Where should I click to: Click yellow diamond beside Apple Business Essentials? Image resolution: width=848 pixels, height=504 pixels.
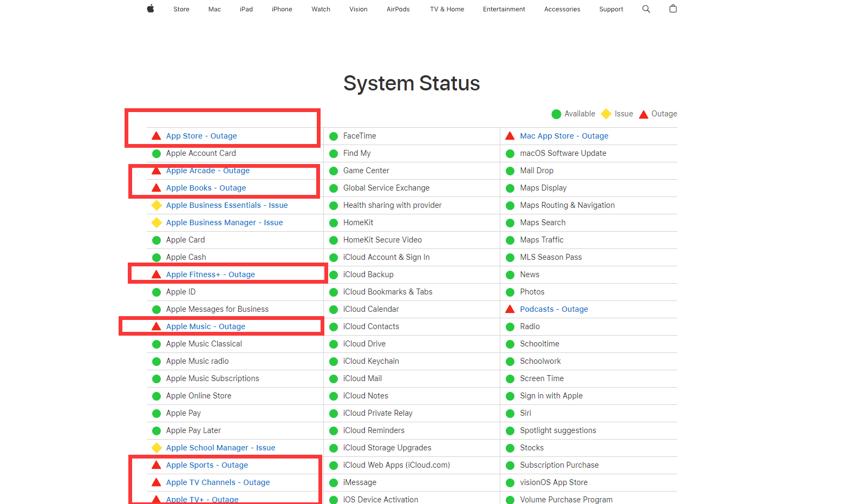tap(156, 205)
